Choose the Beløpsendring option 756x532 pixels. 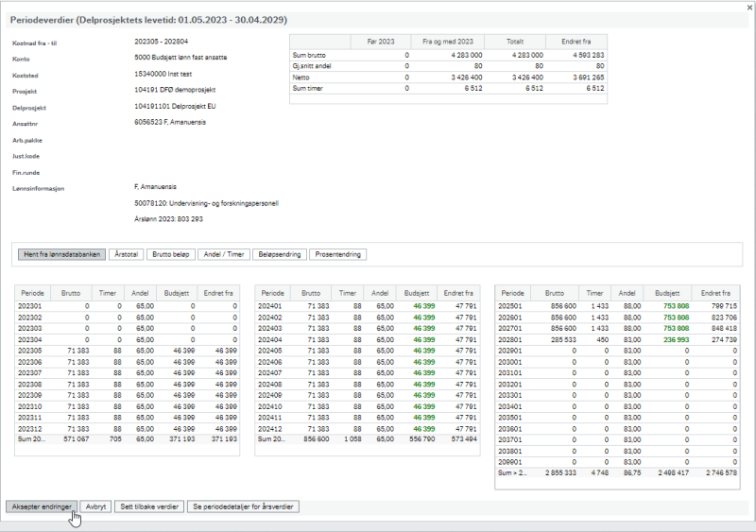[280, 254]
